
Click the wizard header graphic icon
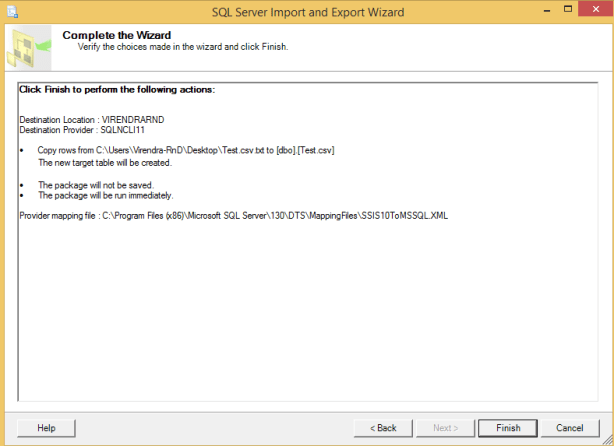pyautogui.click(x=30, y=47)
